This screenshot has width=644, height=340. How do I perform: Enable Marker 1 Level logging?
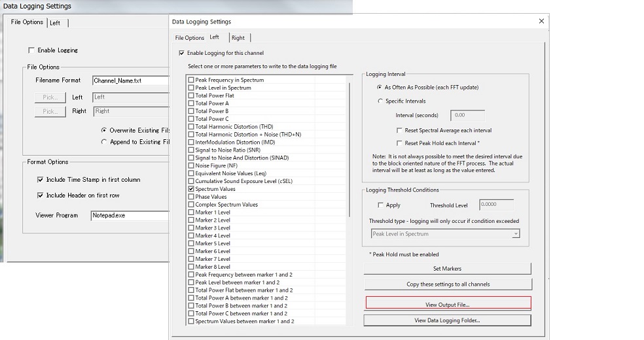pos(191,212)
